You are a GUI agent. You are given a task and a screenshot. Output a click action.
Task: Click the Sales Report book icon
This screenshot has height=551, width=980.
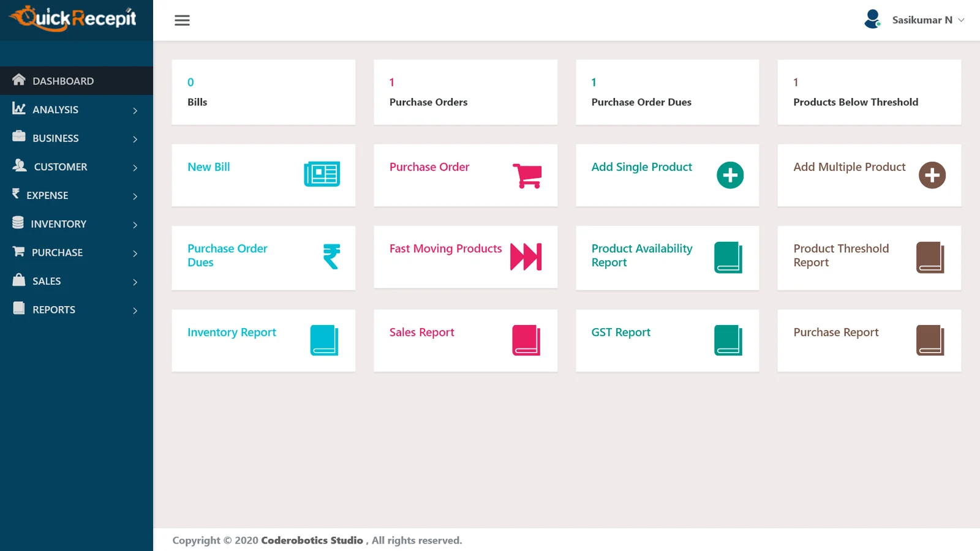click(526, 340)
